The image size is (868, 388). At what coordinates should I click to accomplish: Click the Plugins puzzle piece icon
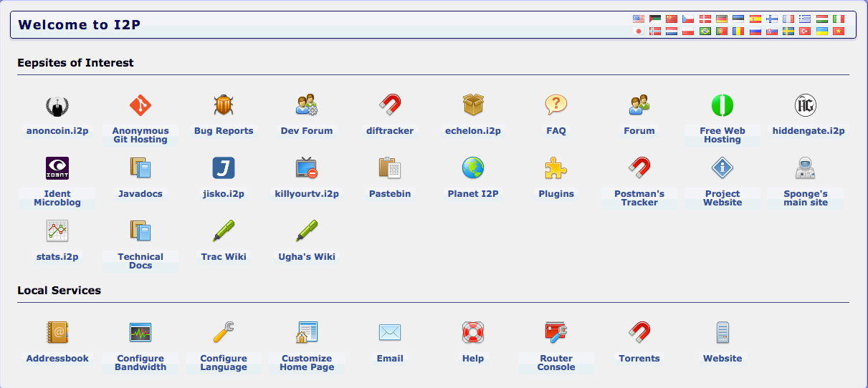point(556,168)
